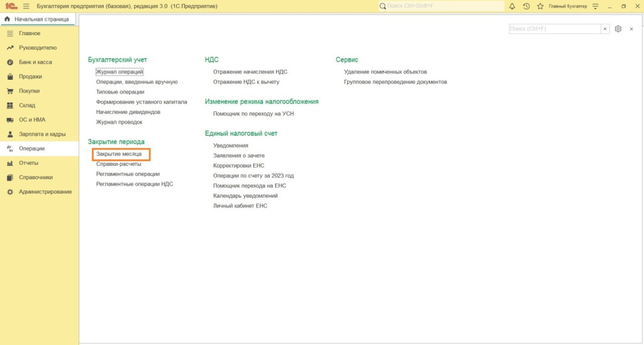Open menu settings gear icon

(x=618, y=29)
